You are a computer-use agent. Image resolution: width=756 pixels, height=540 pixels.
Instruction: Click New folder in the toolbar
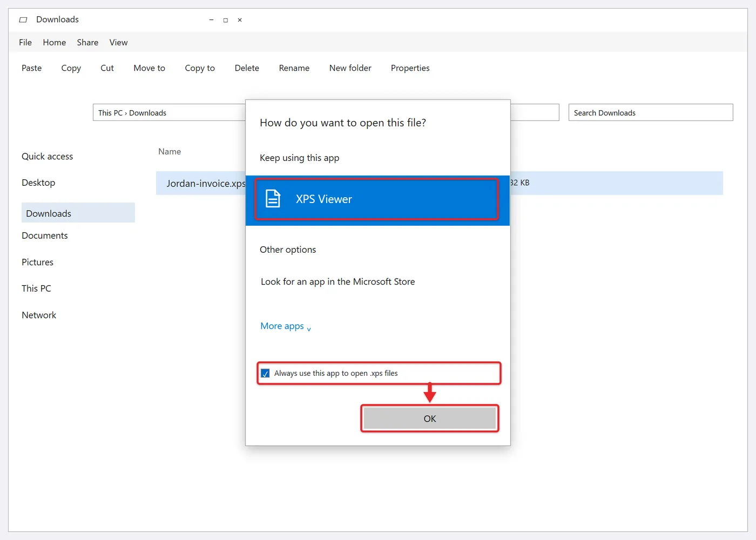click(350, 68)
